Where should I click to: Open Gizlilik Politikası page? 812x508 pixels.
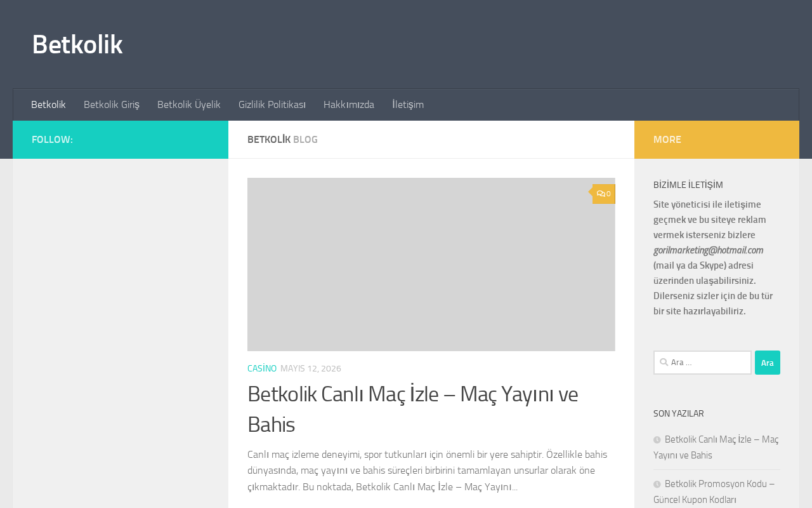272,105
